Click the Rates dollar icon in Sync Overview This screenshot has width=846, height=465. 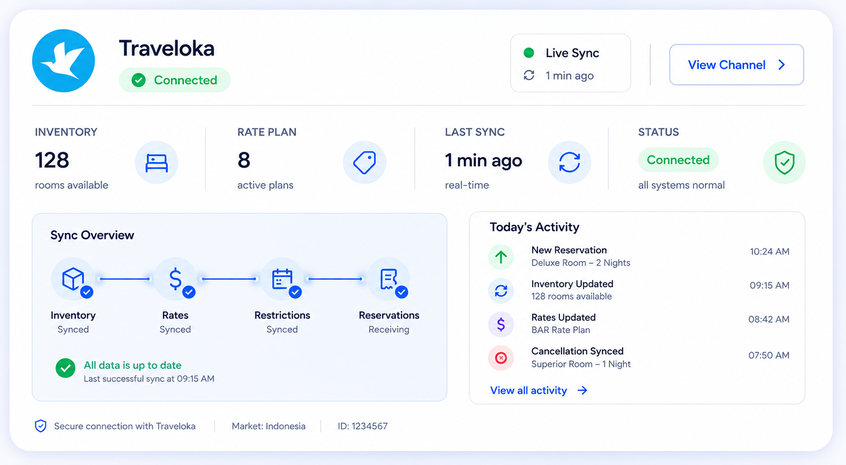click(175, 279)
